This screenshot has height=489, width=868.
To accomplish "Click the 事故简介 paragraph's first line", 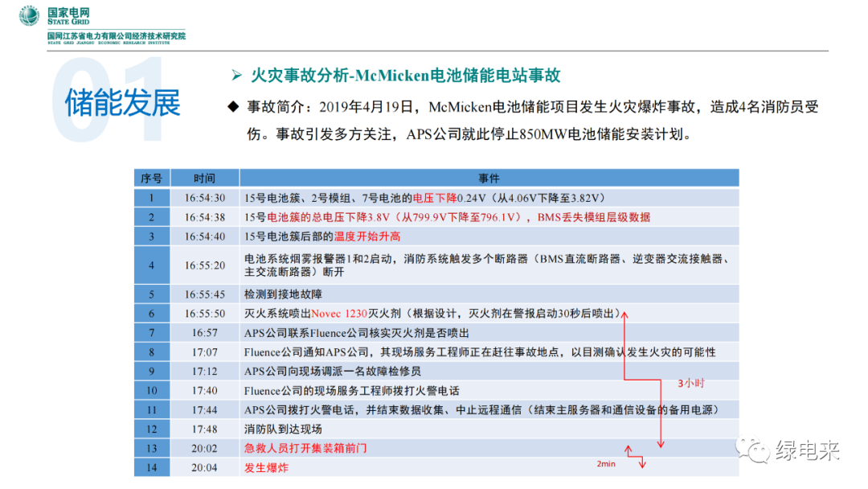I will 533,107.
